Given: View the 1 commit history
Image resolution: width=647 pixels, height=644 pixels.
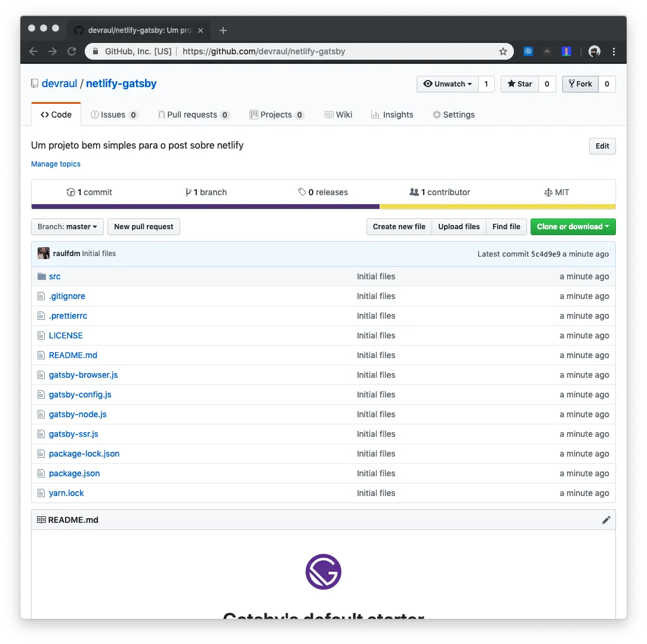Looking at the screenshot, I should click(89, 192).
